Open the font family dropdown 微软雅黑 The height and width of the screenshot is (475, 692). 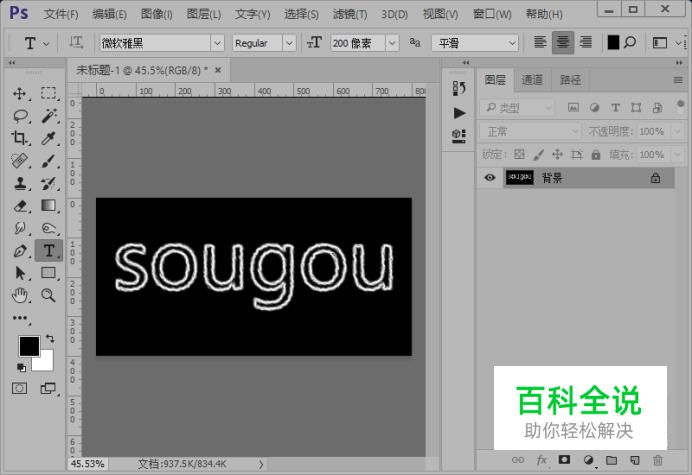click(x=217, y=43)
